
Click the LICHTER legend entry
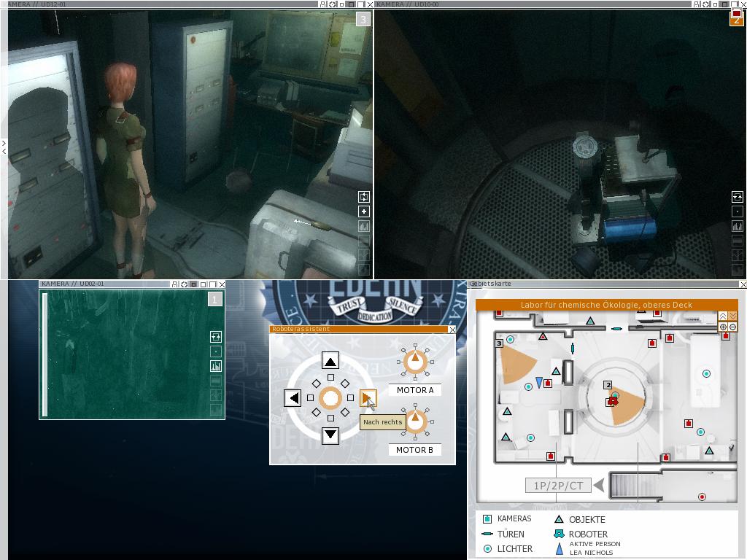tap(508, 548)
